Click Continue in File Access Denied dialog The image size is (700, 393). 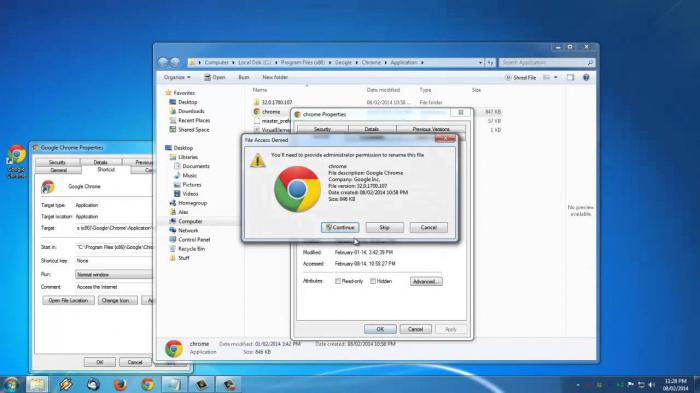tap(340, 227)
